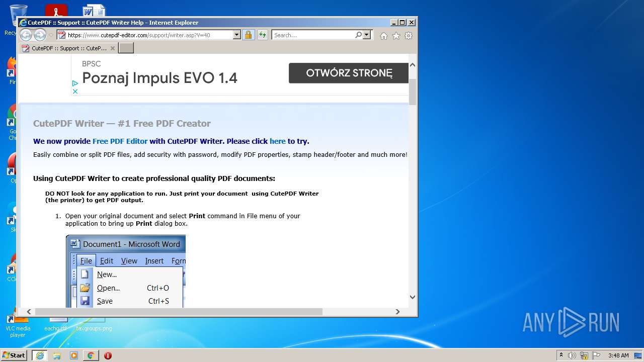Click the vertical scrollbar up arrow
The height and width of the screenshot is (362, 644).
413,65
